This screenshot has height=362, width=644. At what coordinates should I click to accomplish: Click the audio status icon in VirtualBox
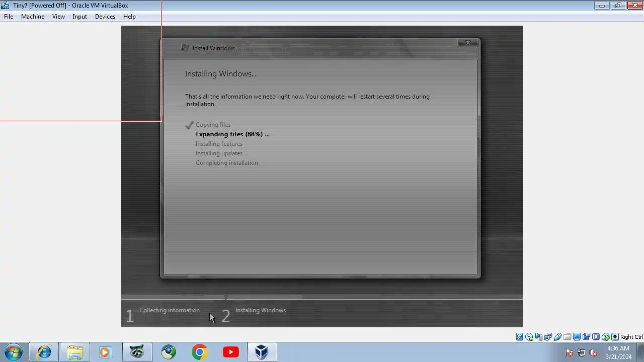pyautogui.click(x=539, y=337)
